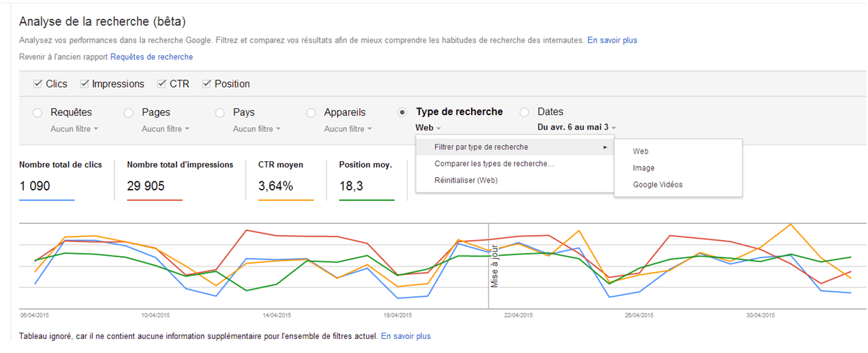Open the 'Requêtes de recherche' old report link

point(151,57)
